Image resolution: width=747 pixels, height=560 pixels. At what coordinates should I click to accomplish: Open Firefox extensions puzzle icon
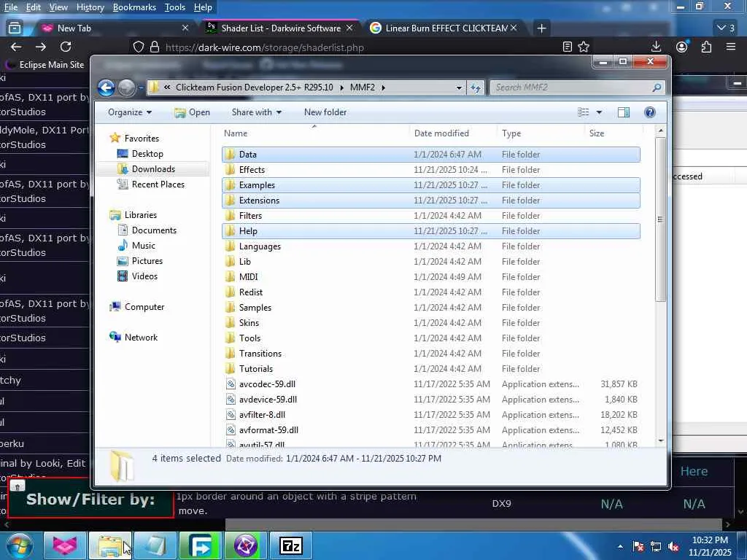coord(706,47)
